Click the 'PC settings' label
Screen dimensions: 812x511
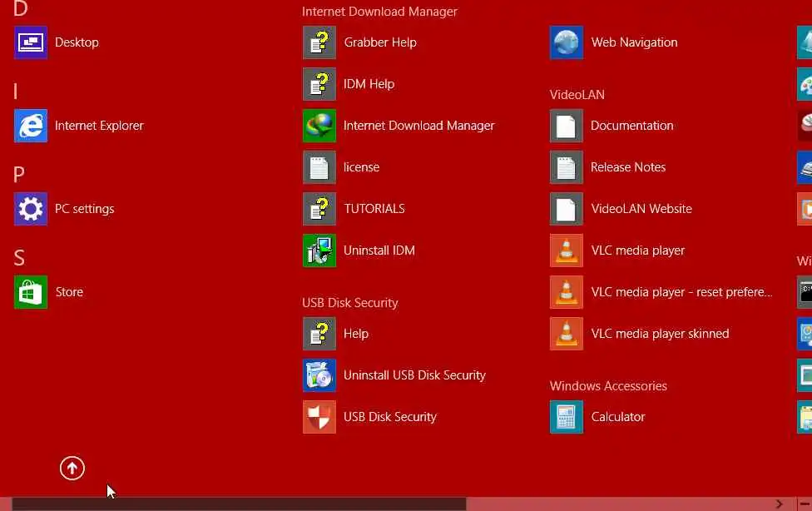click(x=84, y=209)
